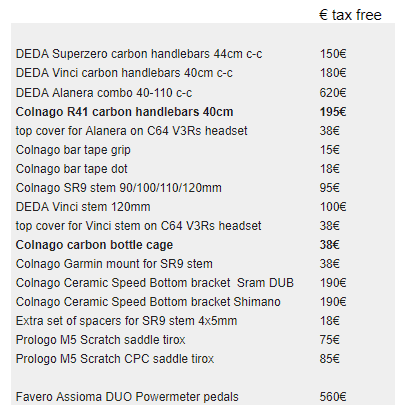The image size is (395, 413).
Task: Click the "€ tax free" column header
Action: (350, 15)
